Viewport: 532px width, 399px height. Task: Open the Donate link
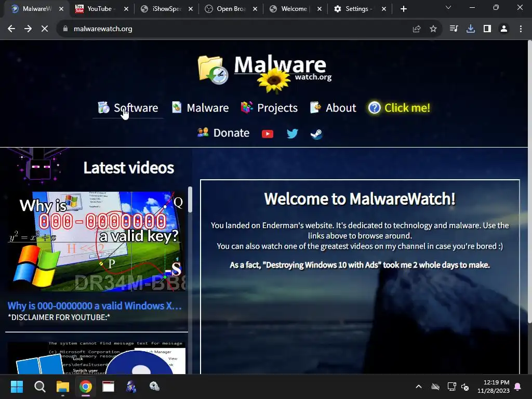coord(223,132)
